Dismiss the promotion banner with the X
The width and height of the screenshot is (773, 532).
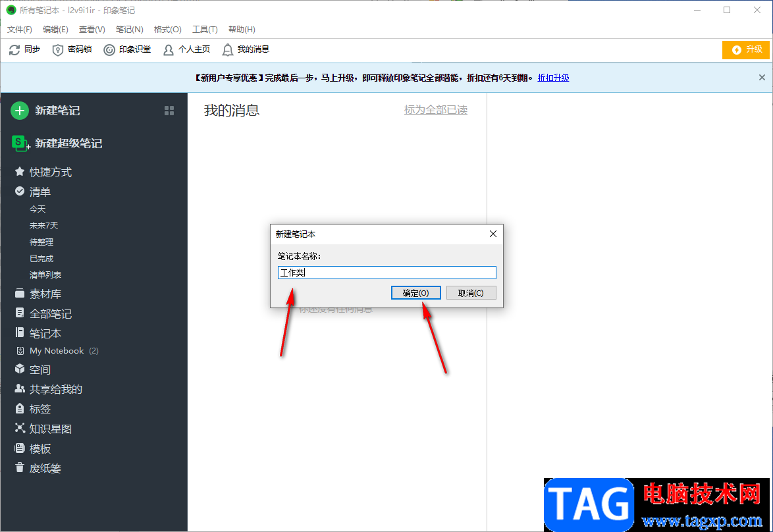click(762, 78)
